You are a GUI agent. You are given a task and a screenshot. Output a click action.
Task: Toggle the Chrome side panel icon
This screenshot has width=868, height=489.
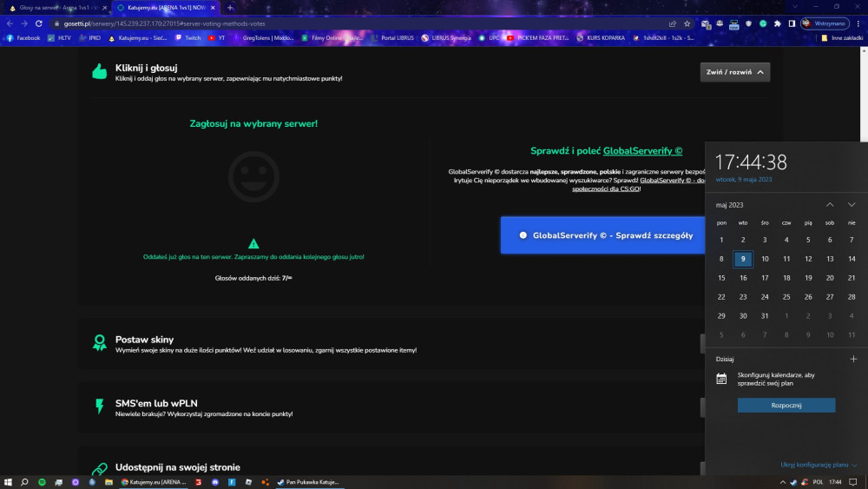click(x=792, y=23)
